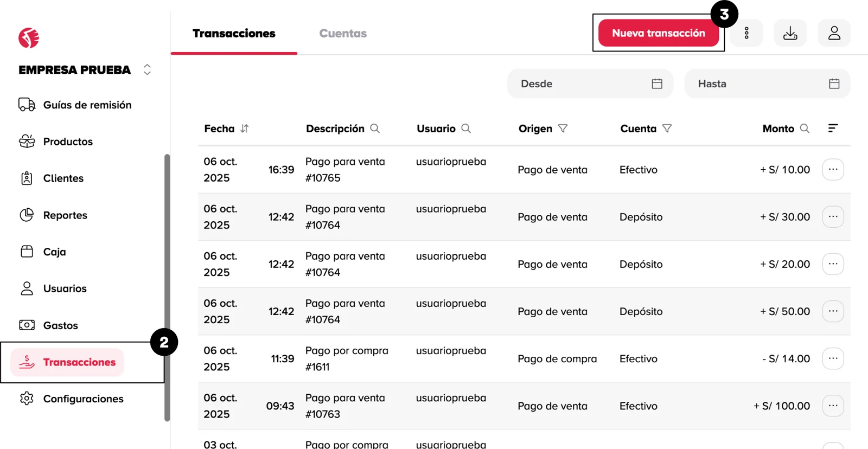Screen dimensions: 868x449
Task: Click the download icon in top bar
Action: click(790, 33)
